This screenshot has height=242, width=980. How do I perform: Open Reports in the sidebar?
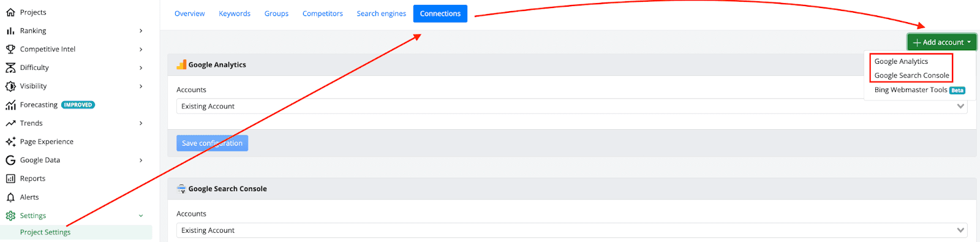coord(32,178)
